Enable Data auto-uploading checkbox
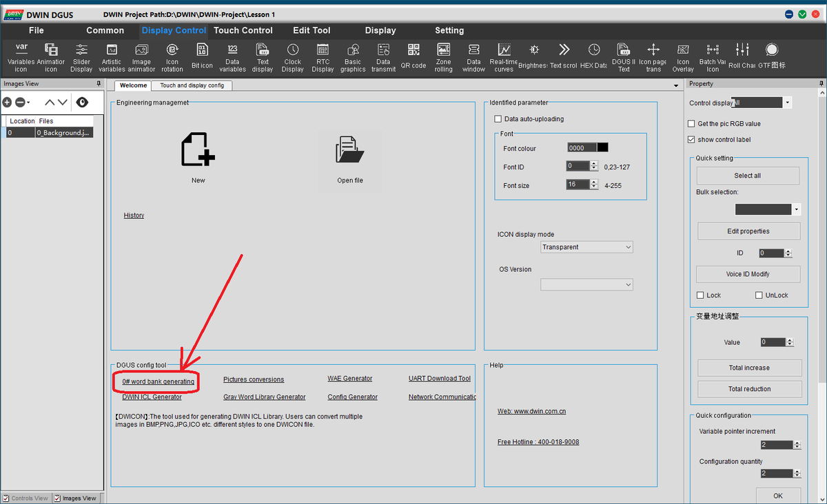The image size is (827, 504). pyautogui.click(x=498, y=119)
